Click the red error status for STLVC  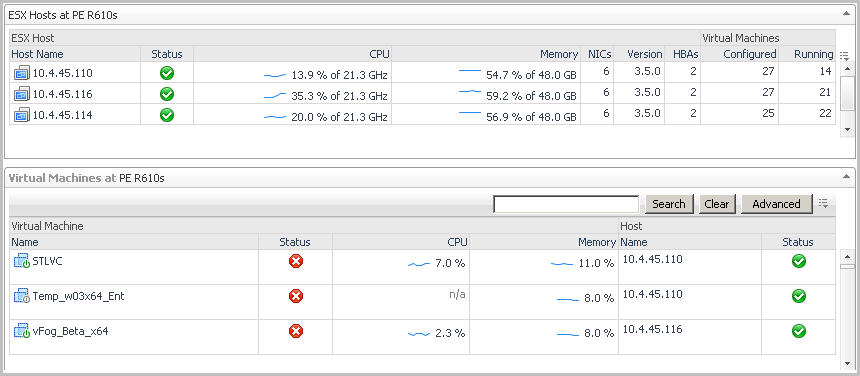(296, 261)
